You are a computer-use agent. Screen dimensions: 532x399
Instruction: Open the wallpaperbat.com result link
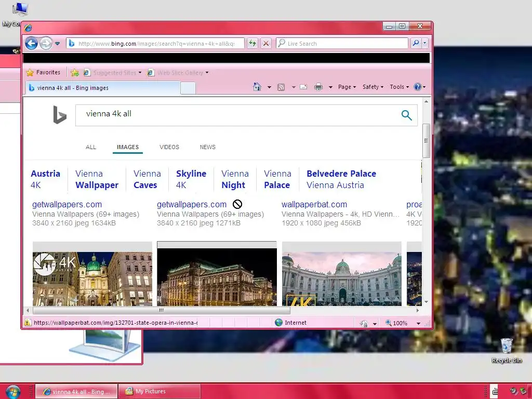point(314,204)
